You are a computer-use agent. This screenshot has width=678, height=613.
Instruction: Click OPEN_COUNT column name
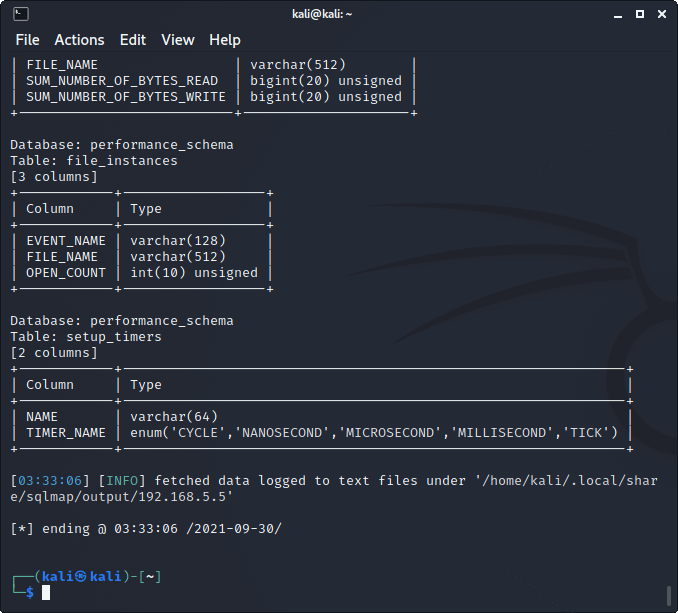coord(66,273)
